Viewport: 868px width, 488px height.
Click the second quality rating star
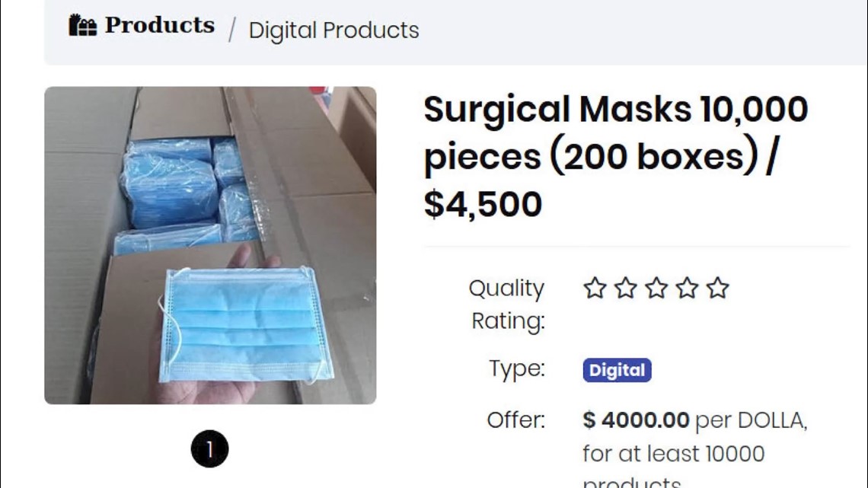625,289
